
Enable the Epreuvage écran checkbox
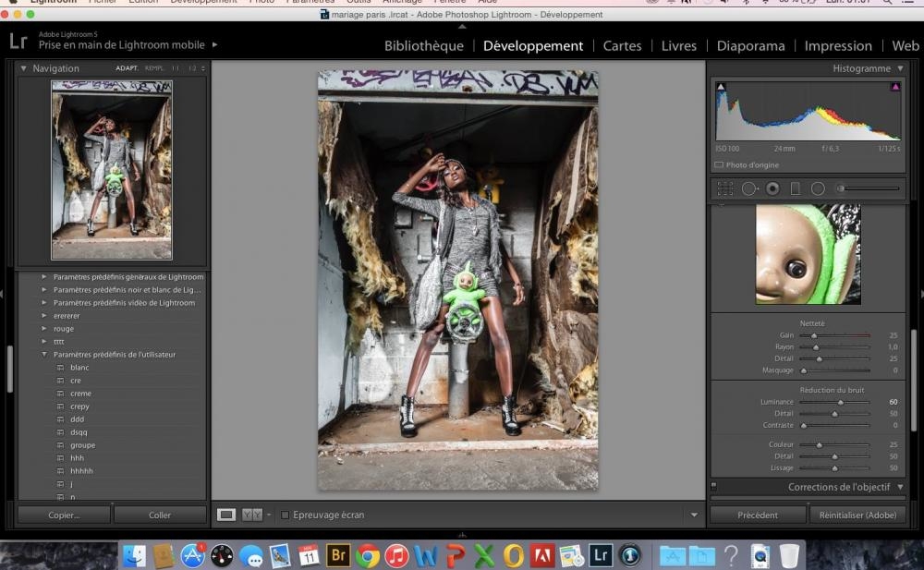coord(286,515)
